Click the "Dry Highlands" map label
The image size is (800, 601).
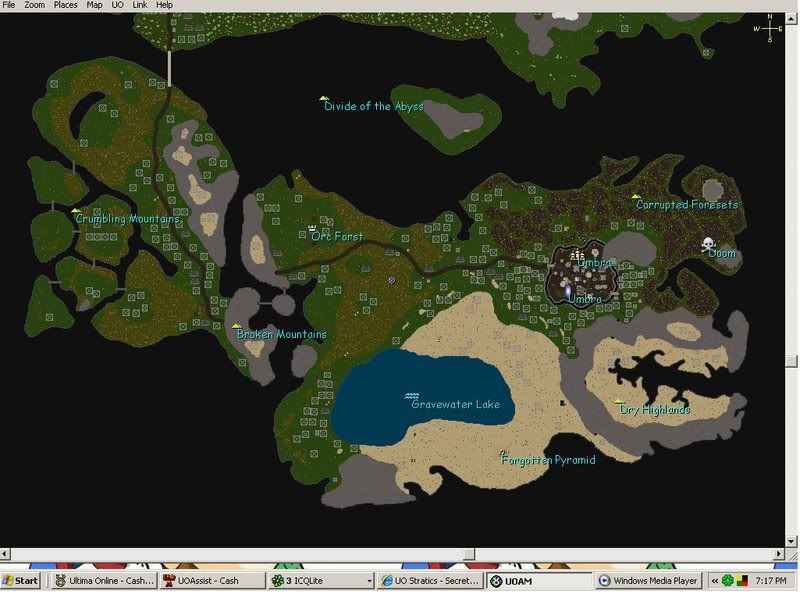coord(655,409)
